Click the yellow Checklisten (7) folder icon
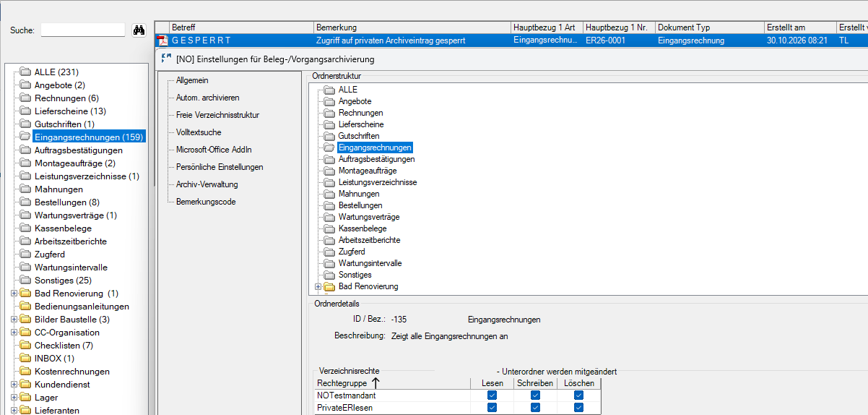Screen dimensions: 868x415 click(26, 346)
